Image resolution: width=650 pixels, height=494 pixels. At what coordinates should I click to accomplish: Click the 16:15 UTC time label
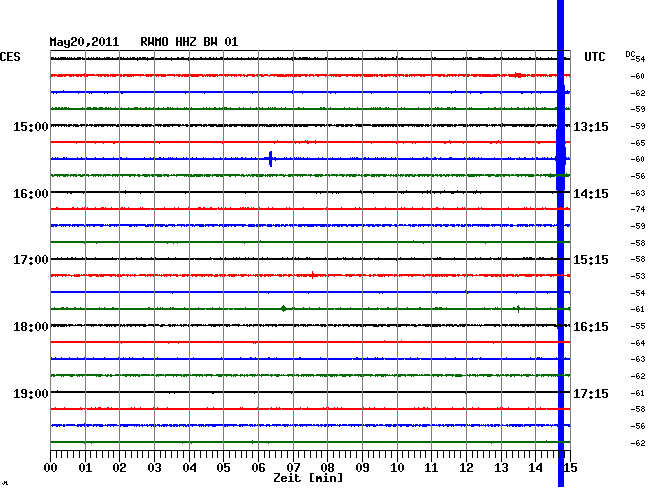point(591,327)
